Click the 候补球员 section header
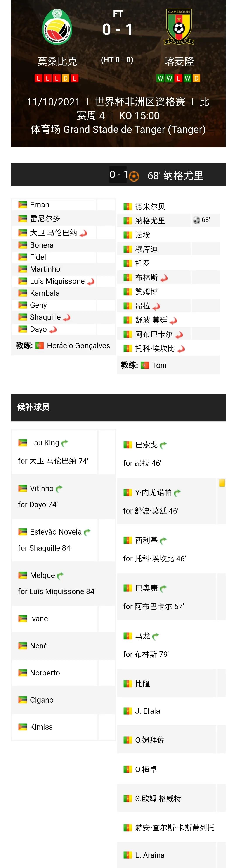Screen dimensions: 236x868 [x=33, y=407]
